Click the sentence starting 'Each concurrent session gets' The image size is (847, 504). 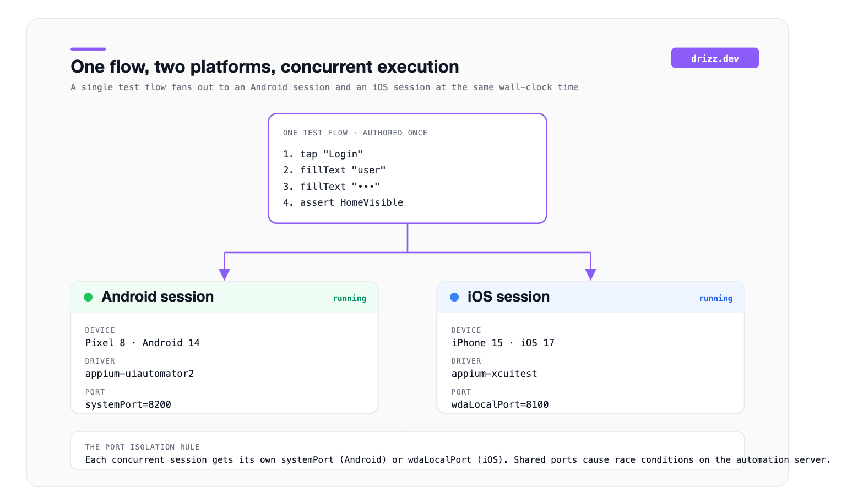[x=458, y=459]
